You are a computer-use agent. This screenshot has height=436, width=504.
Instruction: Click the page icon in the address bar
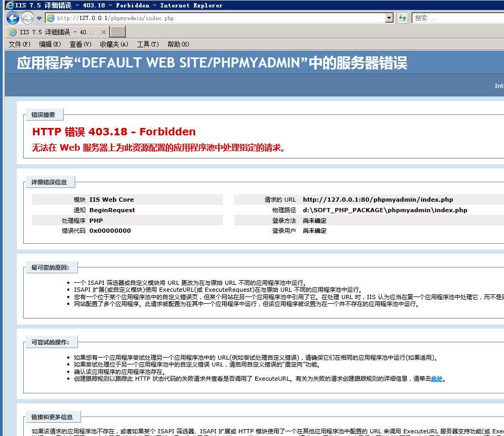[x=51, y=18]
